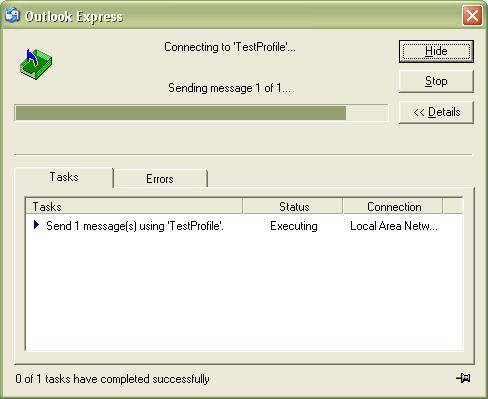Screen dimensions: 488x399
Task: Select the "Send 1 message(s) using 'TestProfile'." row
Action: point(244,226)
